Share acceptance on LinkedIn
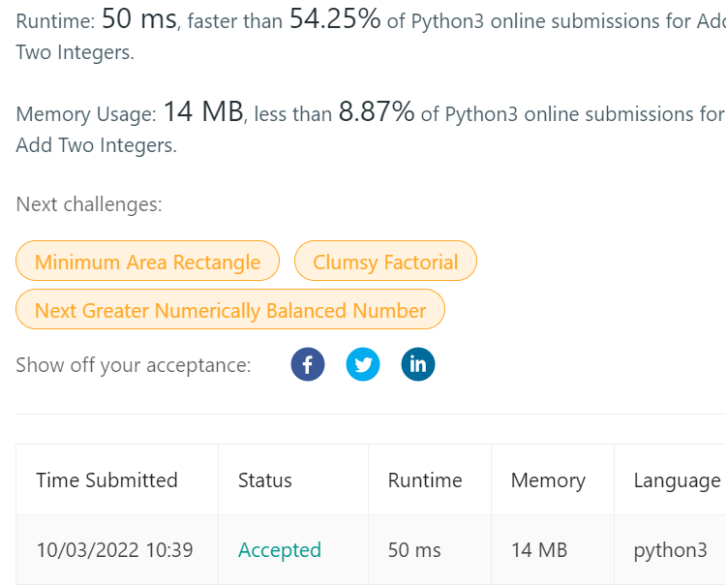 click(x=418, y=365)
